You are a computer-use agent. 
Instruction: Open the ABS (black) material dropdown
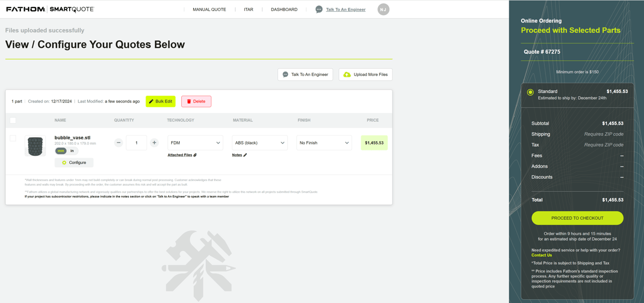tap(260, 143)
